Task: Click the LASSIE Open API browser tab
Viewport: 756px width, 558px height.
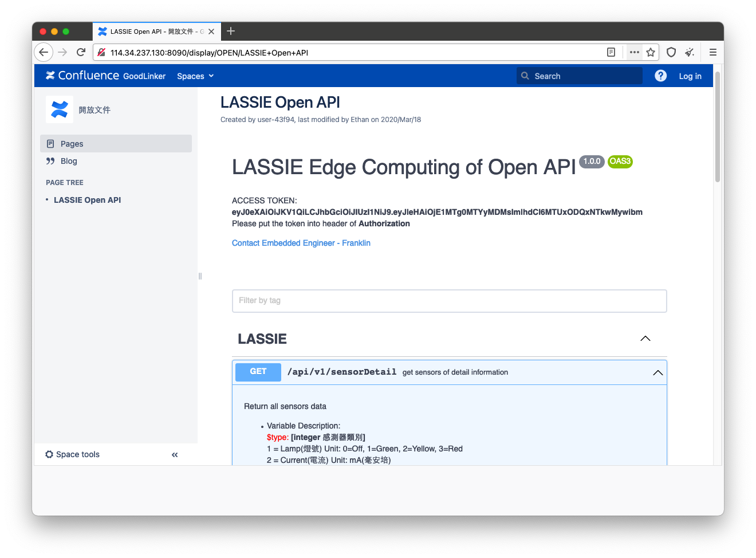Action: [156, 32]
